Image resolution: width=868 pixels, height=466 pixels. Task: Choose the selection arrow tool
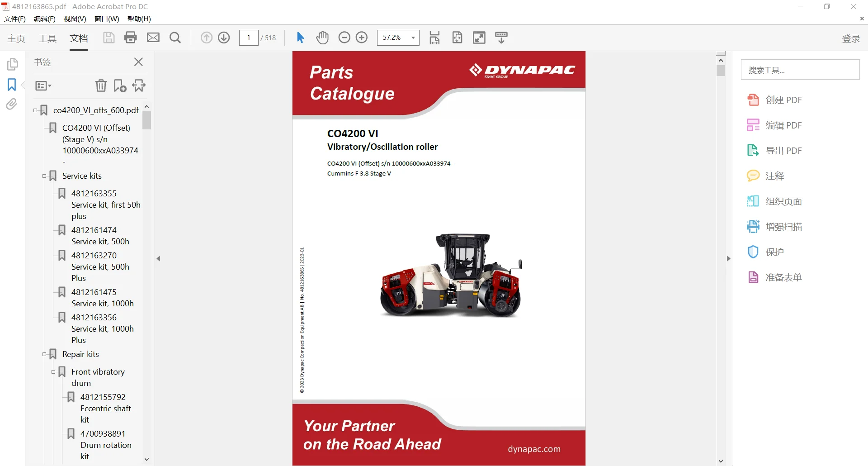pyautogui.click(x=301, y=38)
